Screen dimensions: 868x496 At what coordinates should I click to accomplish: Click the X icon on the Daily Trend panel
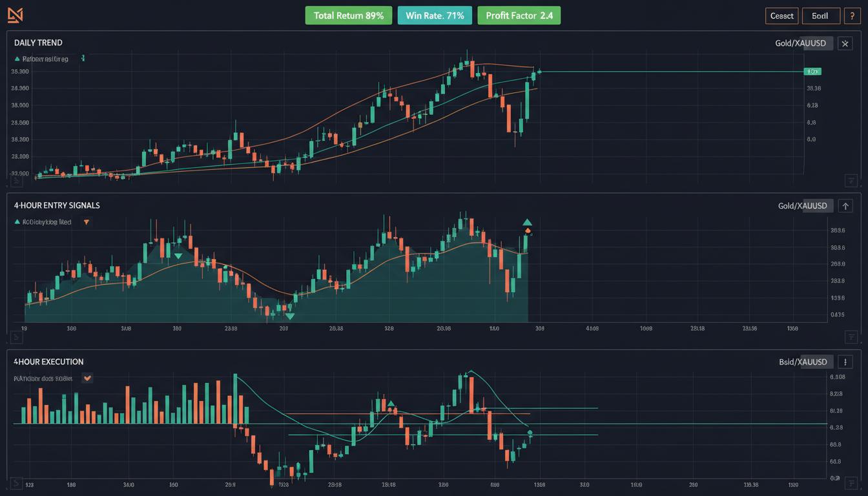pyautogui.click(x=845, y=43)
